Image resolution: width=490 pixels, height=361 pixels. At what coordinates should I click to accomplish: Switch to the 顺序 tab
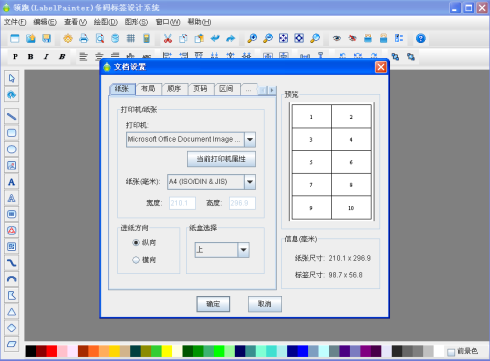coord(174,89)
